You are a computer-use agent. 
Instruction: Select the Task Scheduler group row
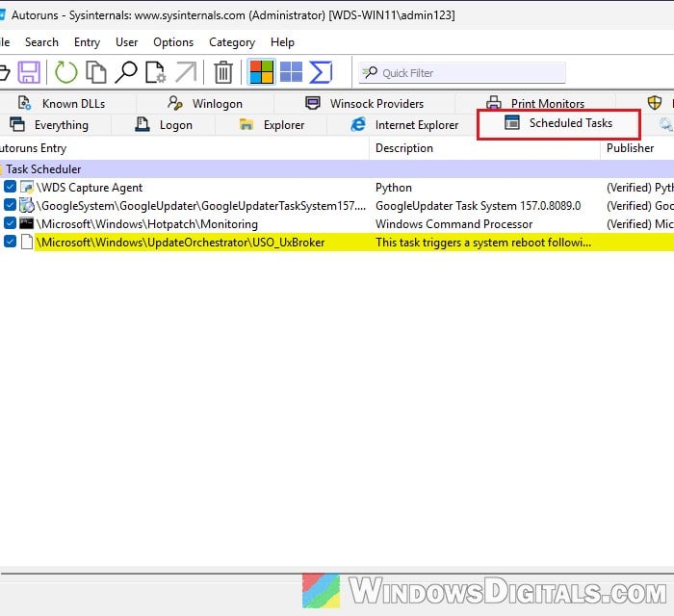click(337, 169)
